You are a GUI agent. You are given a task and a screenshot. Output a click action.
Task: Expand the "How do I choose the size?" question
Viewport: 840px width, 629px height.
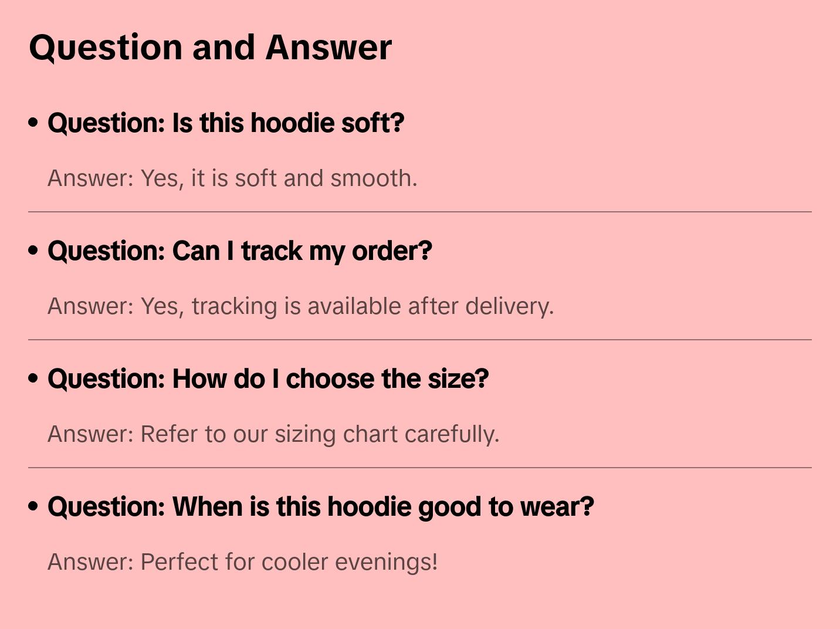tap(268, 379)
